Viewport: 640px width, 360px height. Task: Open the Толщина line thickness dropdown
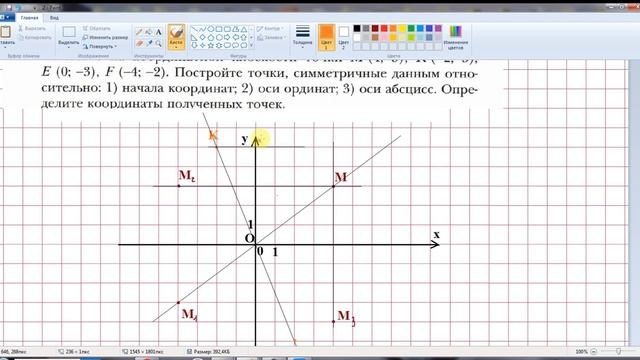click(x=302, y=37)
